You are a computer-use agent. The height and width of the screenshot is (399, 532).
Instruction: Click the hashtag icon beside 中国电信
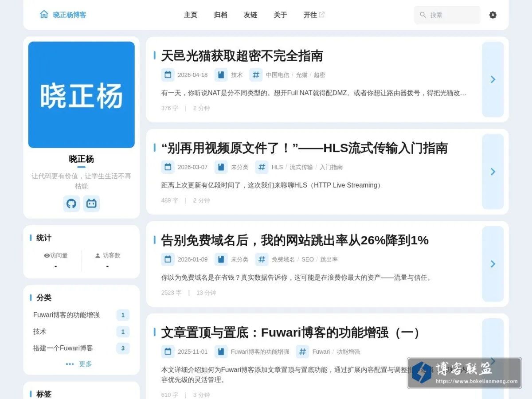pos(256,75)
